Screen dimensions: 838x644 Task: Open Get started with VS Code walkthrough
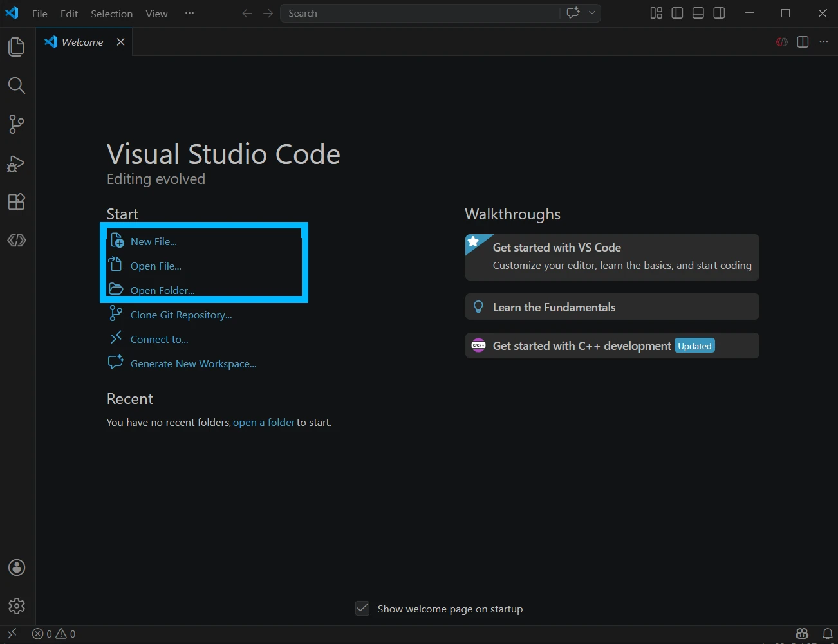point(612,257)
